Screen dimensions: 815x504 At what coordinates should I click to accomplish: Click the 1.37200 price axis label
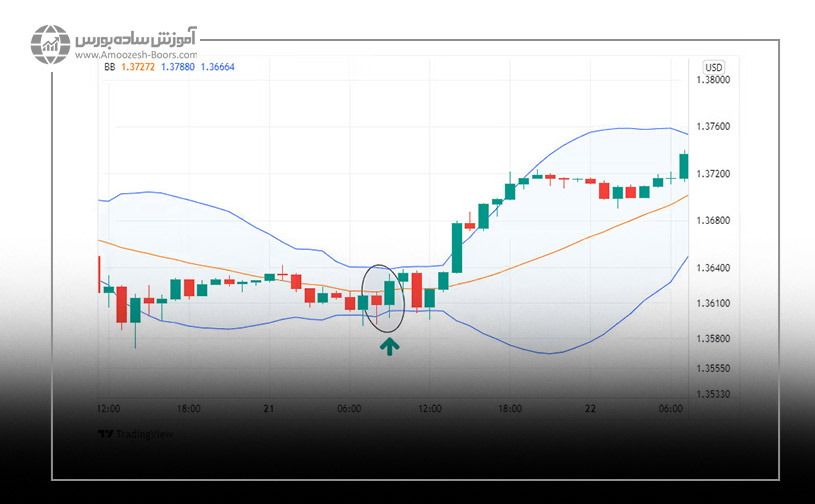click(711, 174)
